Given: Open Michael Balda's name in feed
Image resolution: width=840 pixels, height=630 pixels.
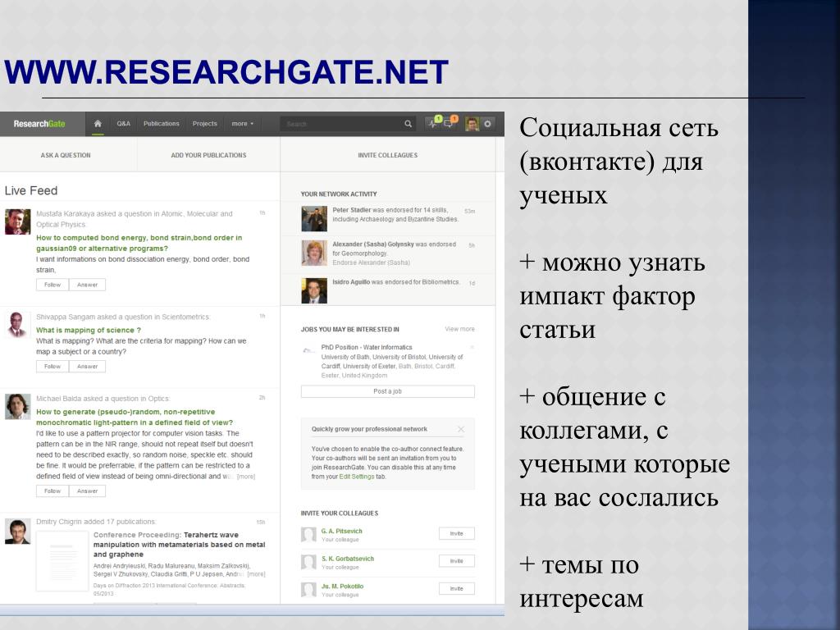Looking at the screenshot, I should click(58, 399).
